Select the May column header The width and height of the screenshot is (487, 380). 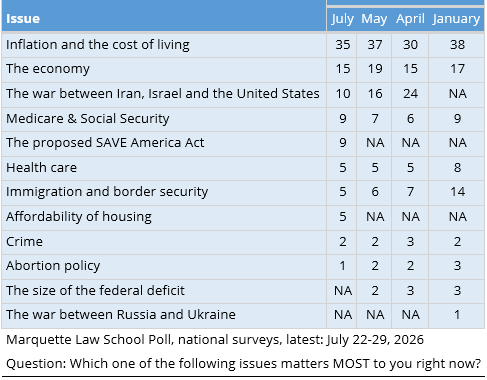pyautogui.click(x=374, y=19)
